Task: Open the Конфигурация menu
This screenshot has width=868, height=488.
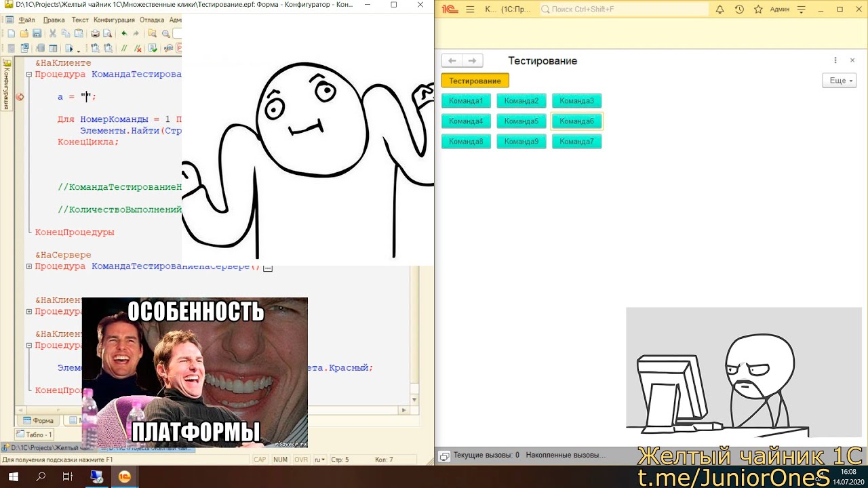Action: (114, 20)
